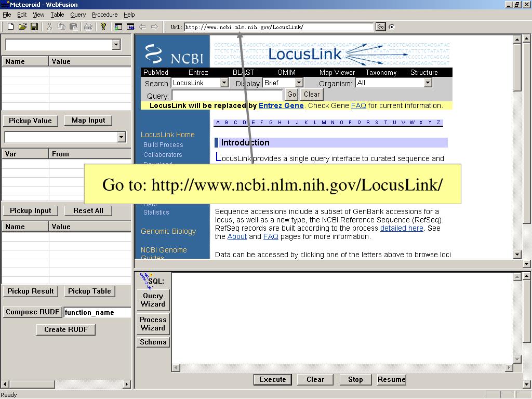The image size is (532, 399).
Task: Follow the Entrez Gene link
Action: pyautogui.click(x=281, y=105)
